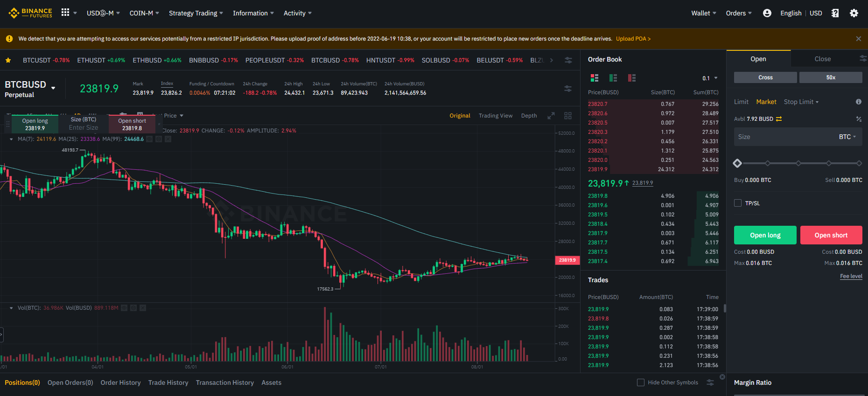The width and height of the screenshot is (868, 396).
Task: Remove the MA indicator with X
Action: click(x=168, y=139)
